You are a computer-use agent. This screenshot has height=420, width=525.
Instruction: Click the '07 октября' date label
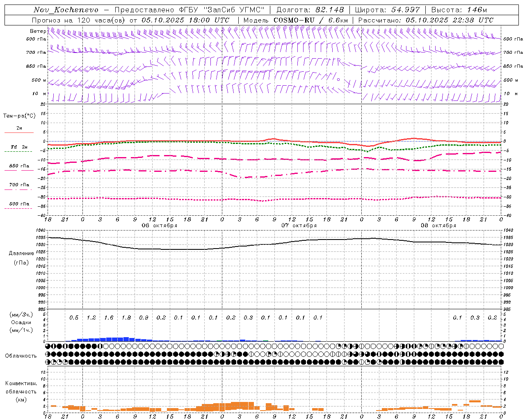click(299, 226)
